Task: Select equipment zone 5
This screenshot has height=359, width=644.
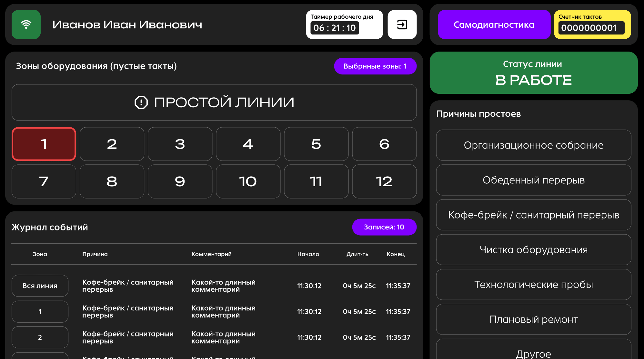Action: click(x=316, y=144)
